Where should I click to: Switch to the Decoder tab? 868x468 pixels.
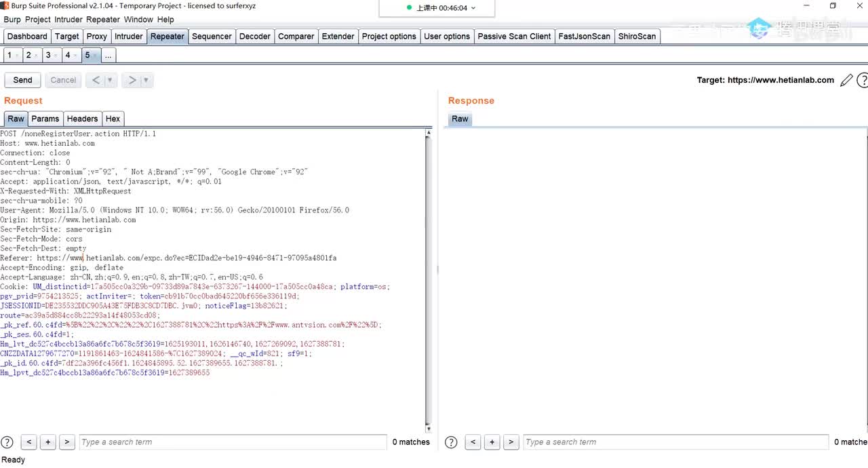[x=255, y=37]
